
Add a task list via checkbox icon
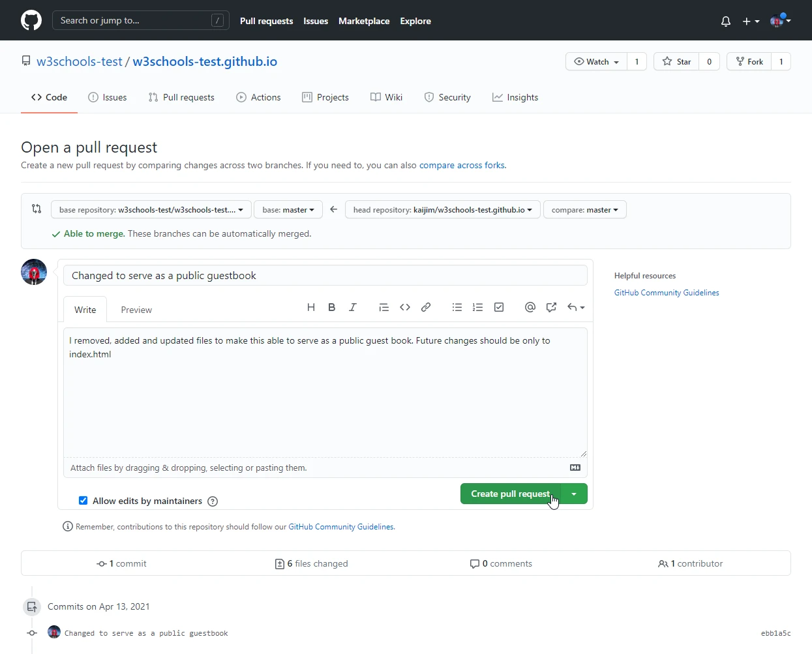pos(499,307)
